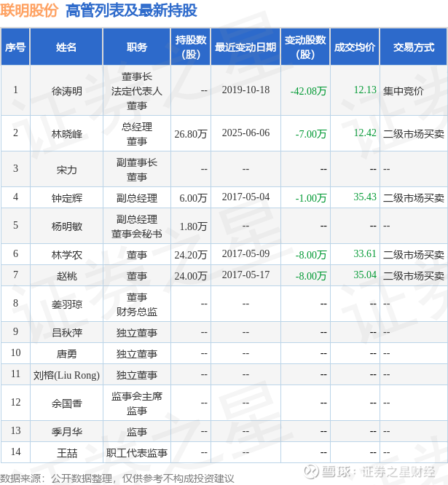This screenshot has width=448, height=485.
Task: Click the date 2017-05-09
Action: [x=245, y=253]
